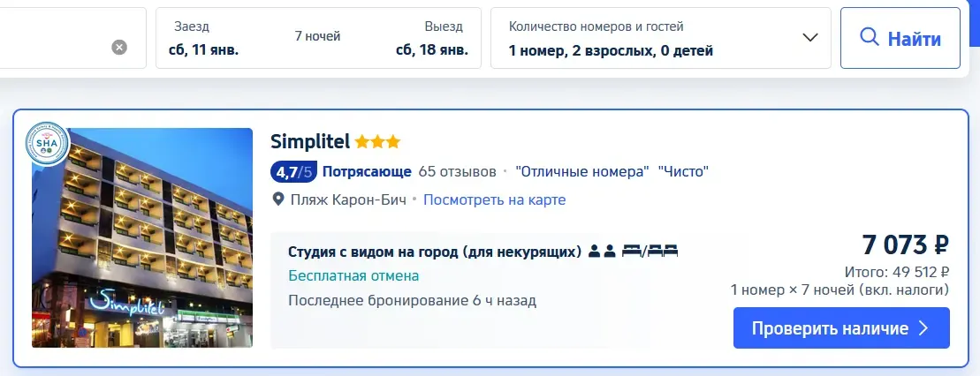Open the Выезд check-out date picker

click(431, 38)
